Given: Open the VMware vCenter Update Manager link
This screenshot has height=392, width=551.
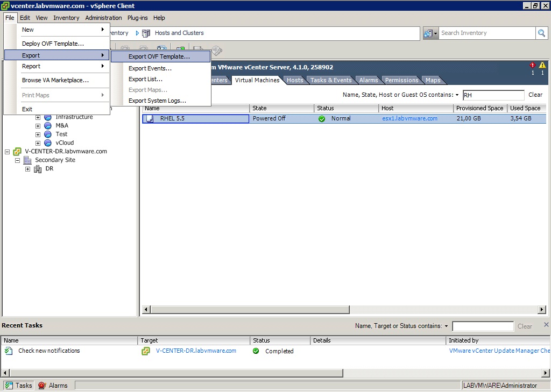Looking at the screenshot, I should pos(500,351).
